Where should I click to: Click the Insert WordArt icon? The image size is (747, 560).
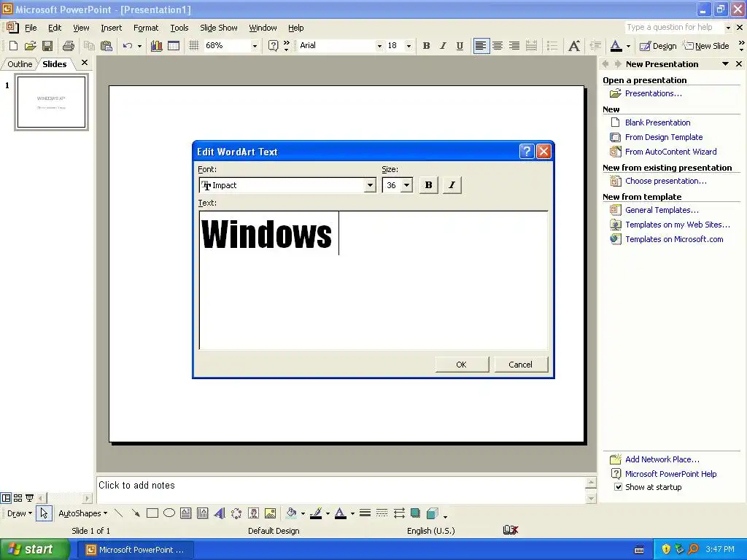(x=219, y=513)
